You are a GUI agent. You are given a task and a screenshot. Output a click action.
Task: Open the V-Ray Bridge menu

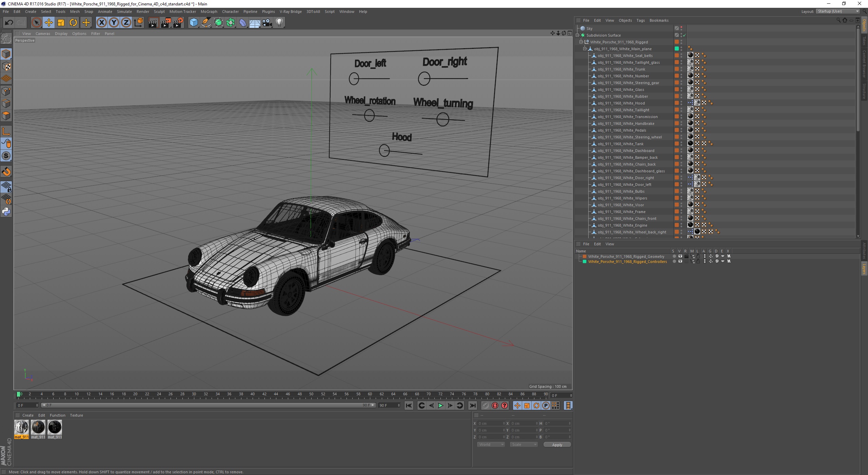tap(291, 12)
